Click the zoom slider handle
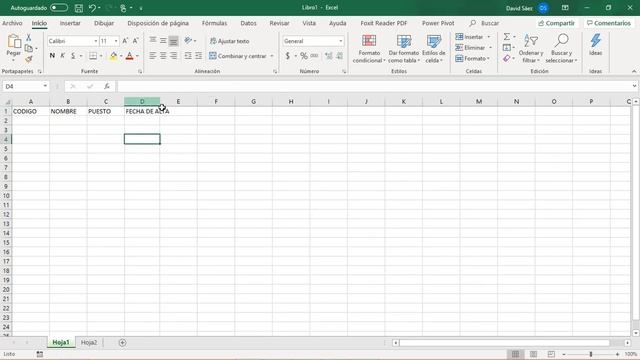This screenshot has width=640, height=360. (591, 354)
